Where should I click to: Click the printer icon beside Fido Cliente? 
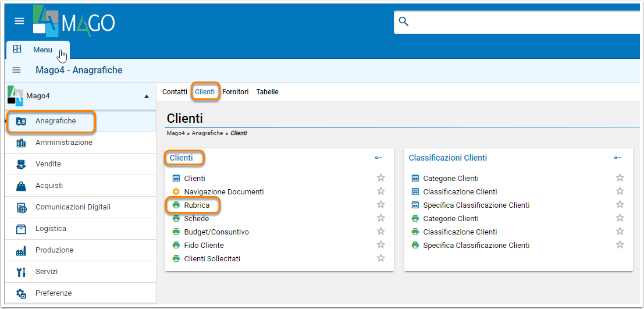point(176,246)
